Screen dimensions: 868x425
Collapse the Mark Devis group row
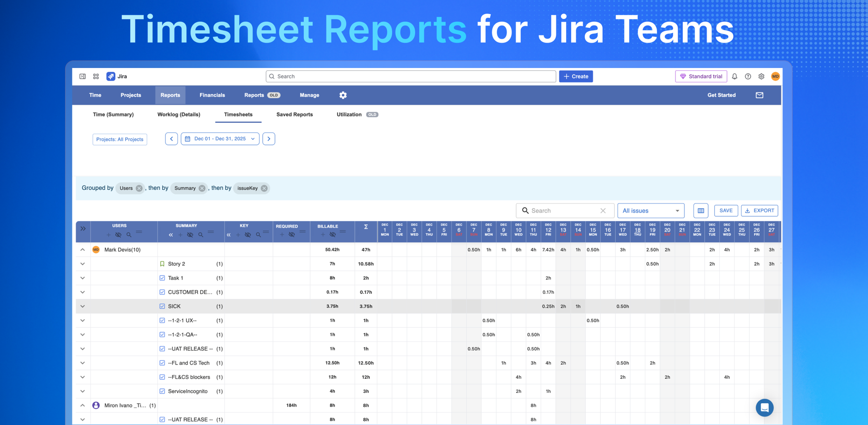click(x=83, y=249)
